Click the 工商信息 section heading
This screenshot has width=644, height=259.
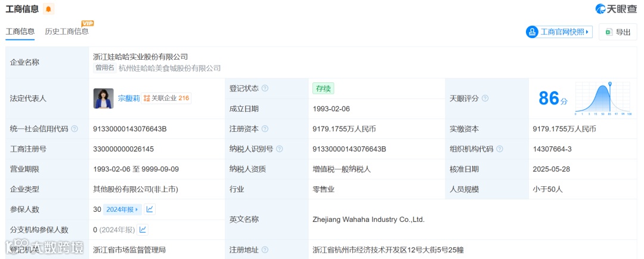point(22,8)
